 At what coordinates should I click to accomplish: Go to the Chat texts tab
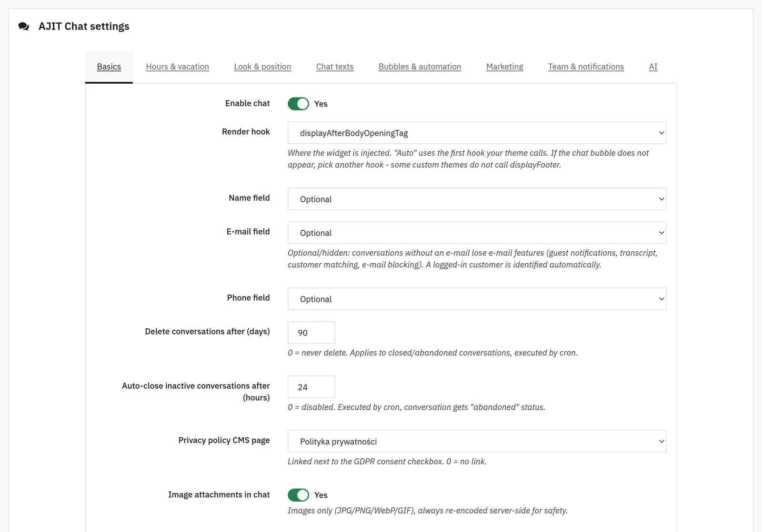click(335, 67)
